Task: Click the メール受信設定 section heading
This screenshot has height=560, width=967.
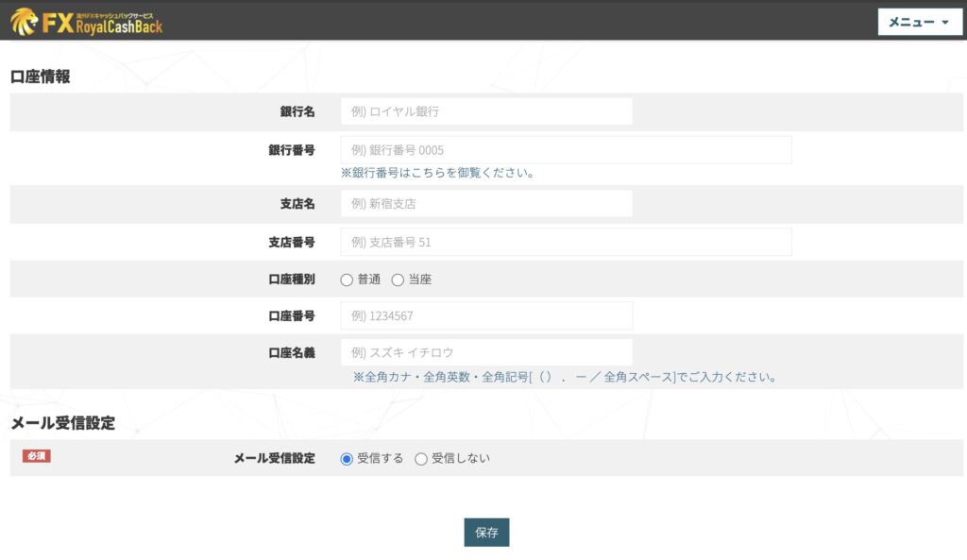Action: 63,423
